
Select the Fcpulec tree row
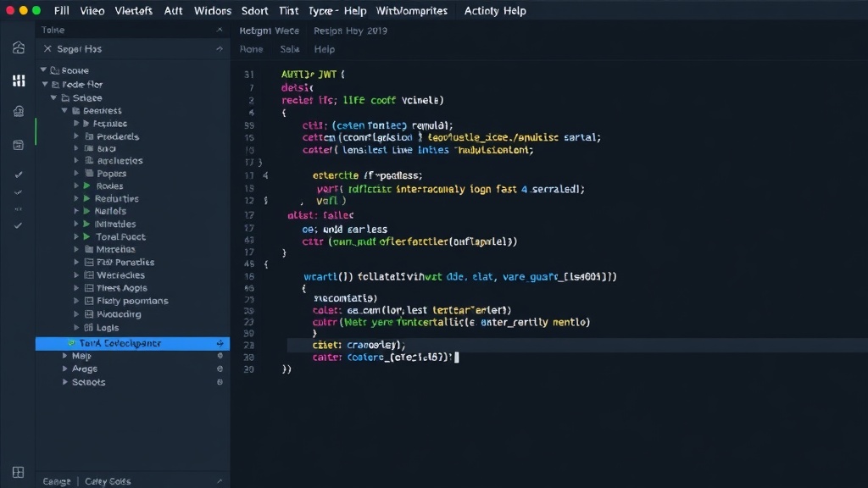133,124
